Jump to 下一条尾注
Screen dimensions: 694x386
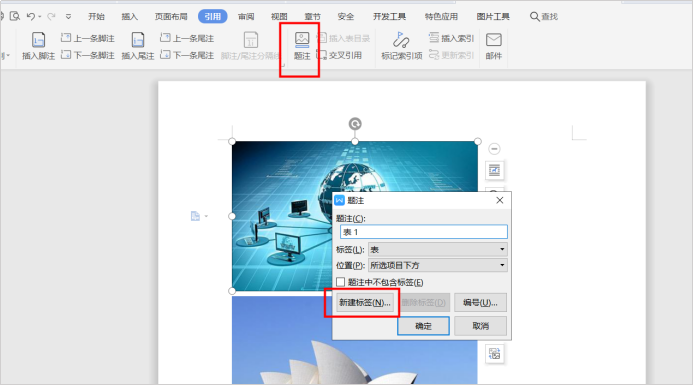coord(187,55)
